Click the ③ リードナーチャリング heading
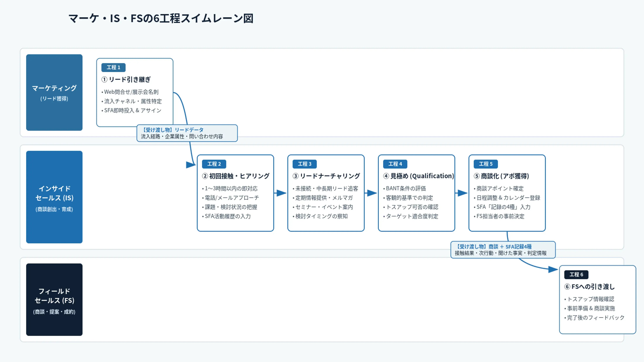This screenshot has height=362, width=644. click(x=326, y=176)
